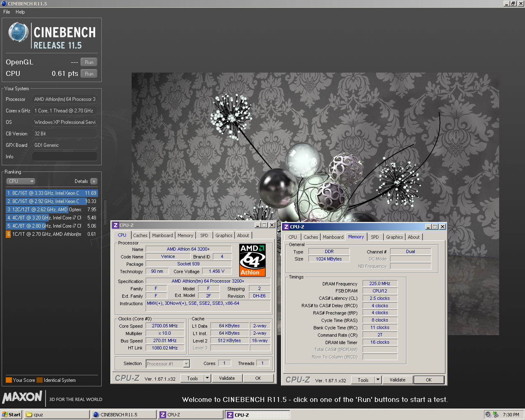Viewport: 525px width, 420px height.
Task: Open the SPD tab in left CPU-Z
Action: pos(204,235)
